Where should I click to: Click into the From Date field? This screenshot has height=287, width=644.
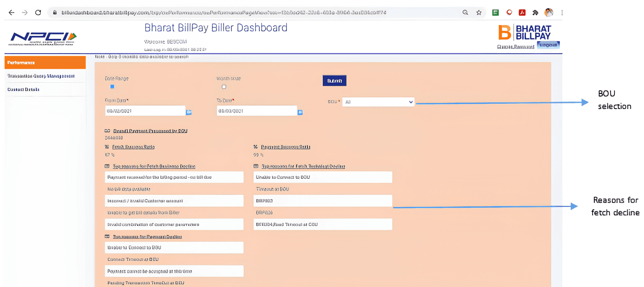pyautogui.click(x=145, y=110)
